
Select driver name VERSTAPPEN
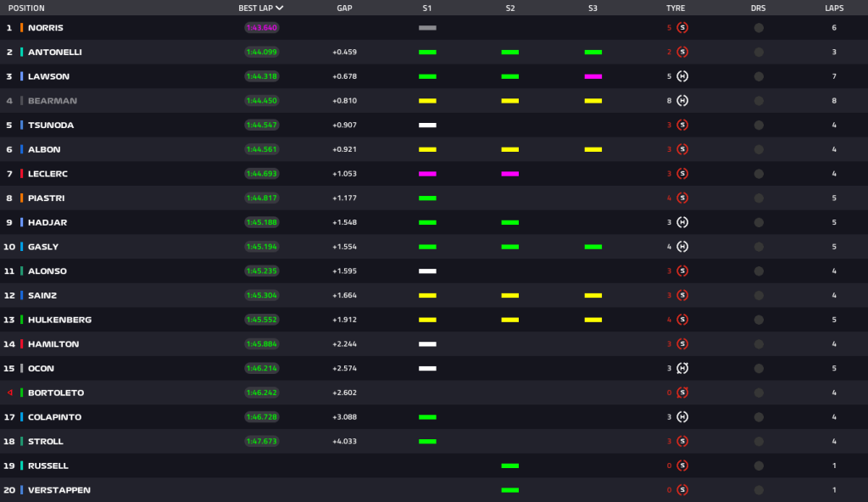[x=59, y=490]
